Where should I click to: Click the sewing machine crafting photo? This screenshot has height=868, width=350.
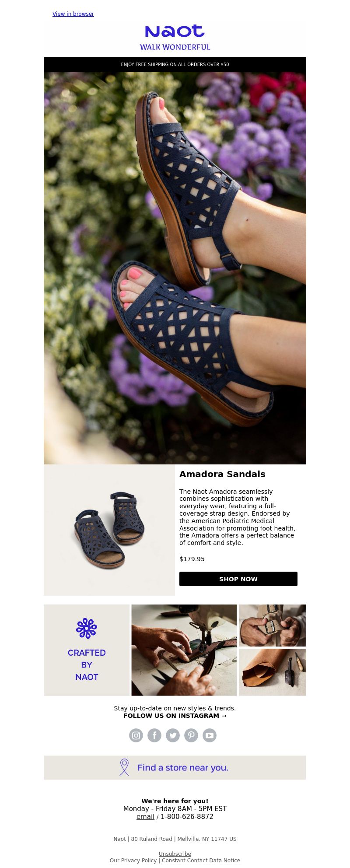pos(184,650)
